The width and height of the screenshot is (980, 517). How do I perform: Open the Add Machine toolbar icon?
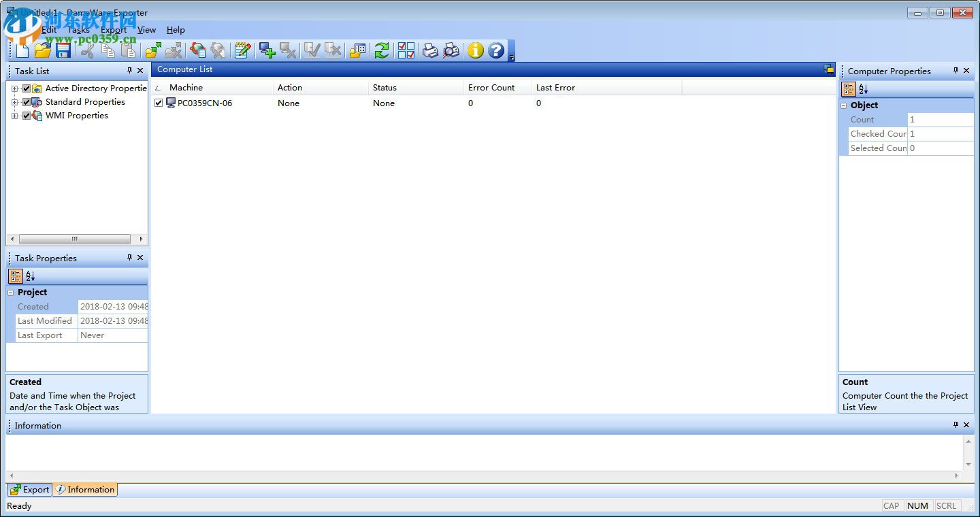(x=267, y=50)
